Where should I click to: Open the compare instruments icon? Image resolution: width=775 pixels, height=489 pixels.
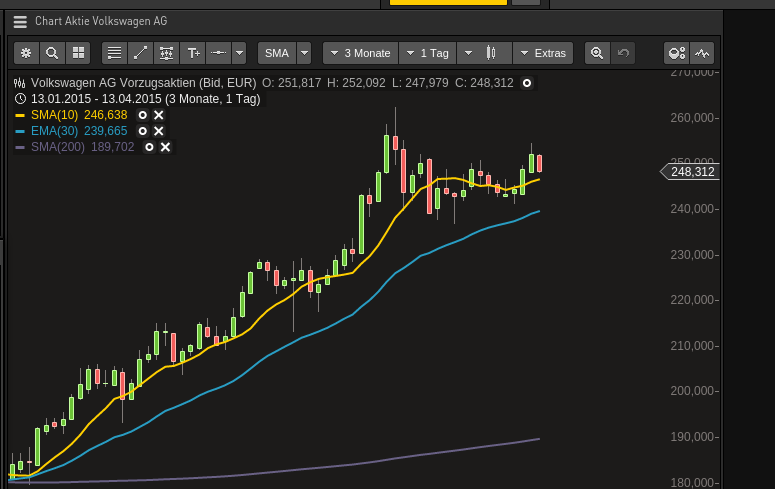point(676,53)
